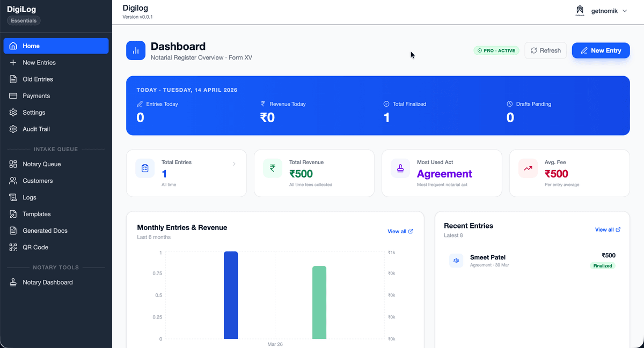Image resolution: width=644 pixels, height=348 pixels.
Task: Click the Finalized status pill on Smeet Patel entry
Action: (x=602, y=265)
